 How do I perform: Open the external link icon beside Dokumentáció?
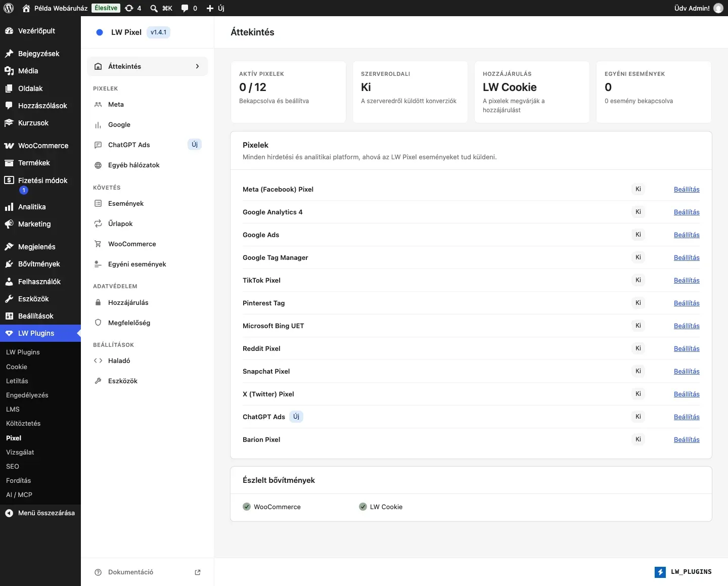coord(198,572)
